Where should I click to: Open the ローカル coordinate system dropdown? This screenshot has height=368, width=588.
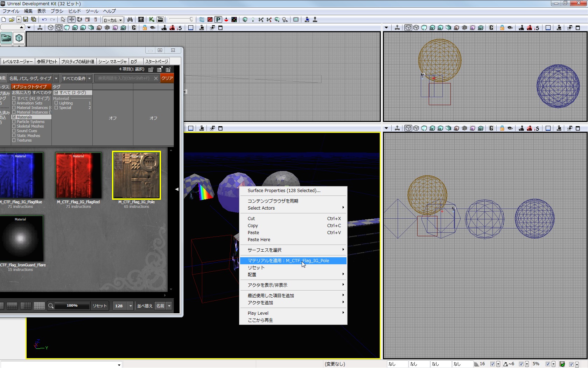(113, 20)
